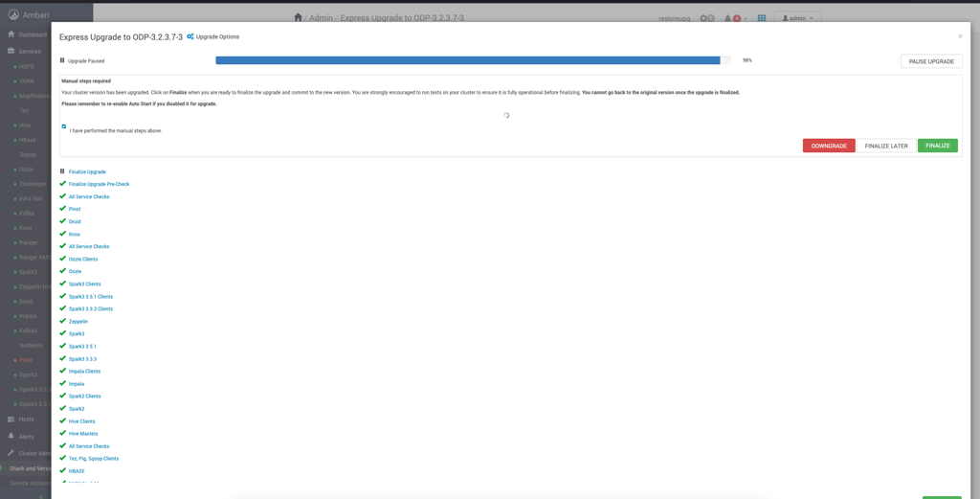
Task: Click the upgrade progress bar
Action: (x=473, y=60)
